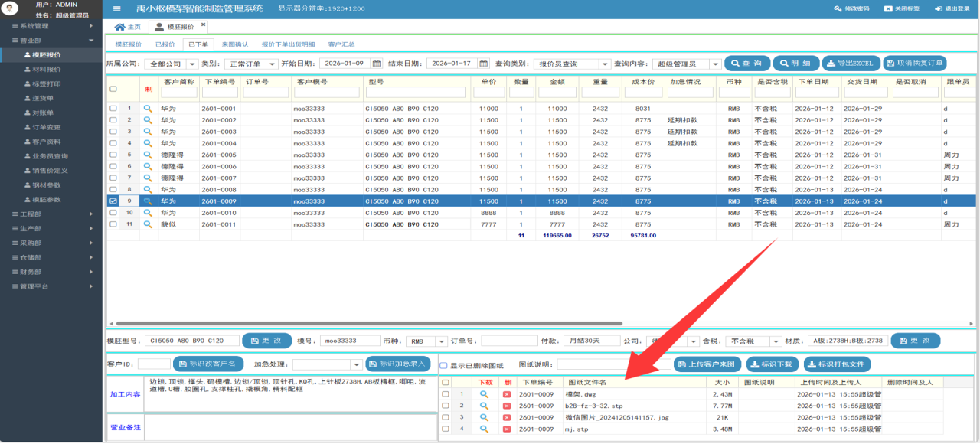Open the start date calendar picker icon
The width and height of the screenshot is (980, 444).
tap(376, 64)
